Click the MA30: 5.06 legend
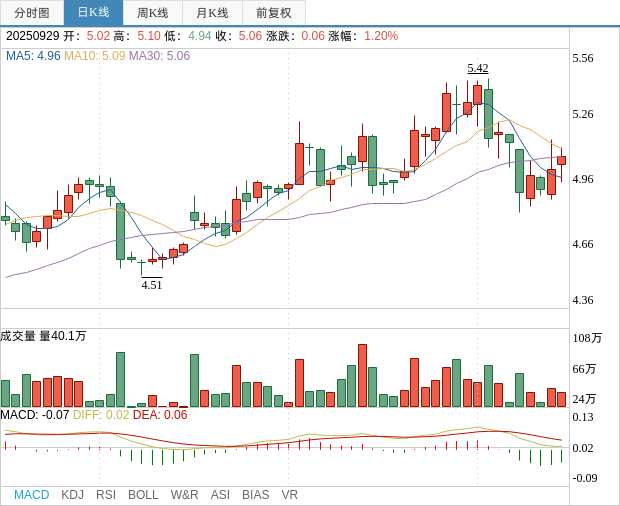Image resolution: width=620 pixels, height=506 pixels. (x=160, y=56)
